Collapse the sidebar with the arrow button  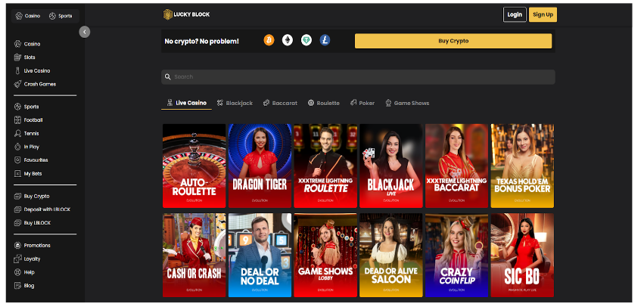click(85, 32)
